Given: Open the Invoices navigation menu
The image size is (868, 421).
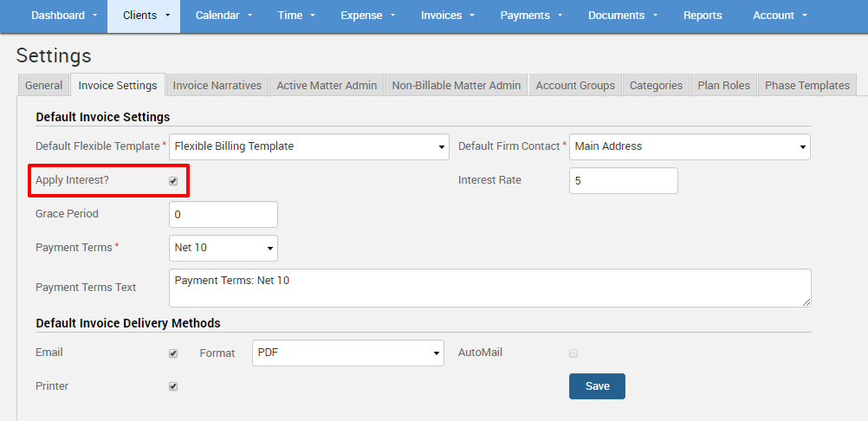Looking at the screenshot, I should pos(447,16).
